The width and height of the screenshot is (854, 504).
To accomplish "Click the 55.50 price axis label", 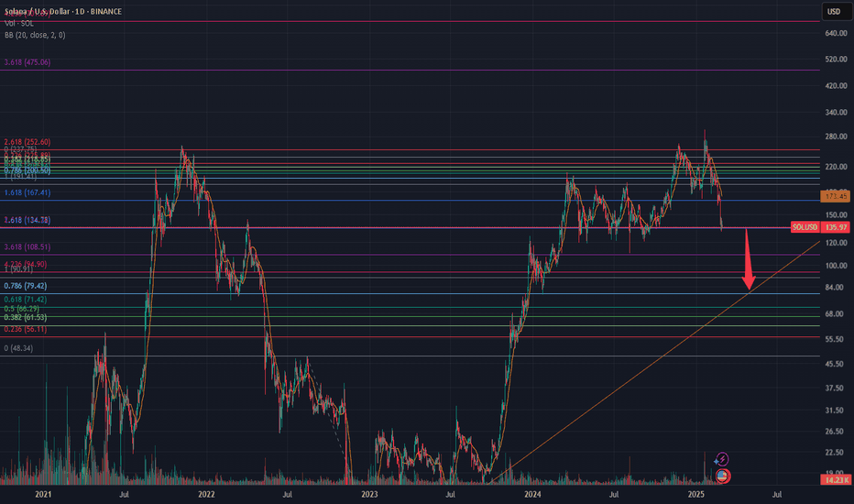I will point(836,339).
